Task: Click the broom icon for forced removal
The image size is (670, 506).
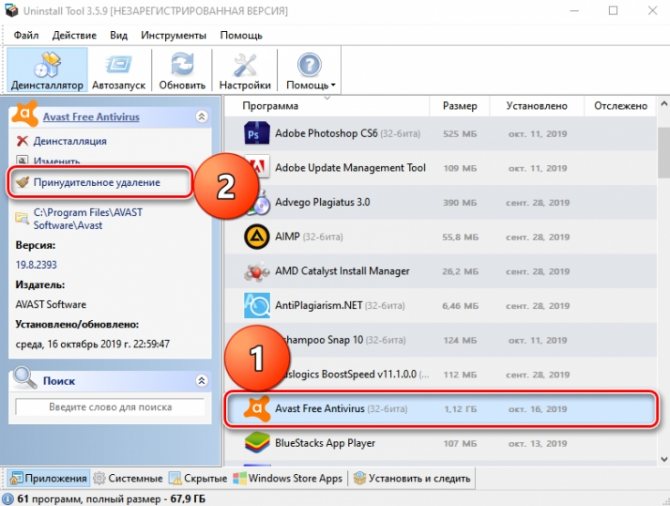Action: 22,182
